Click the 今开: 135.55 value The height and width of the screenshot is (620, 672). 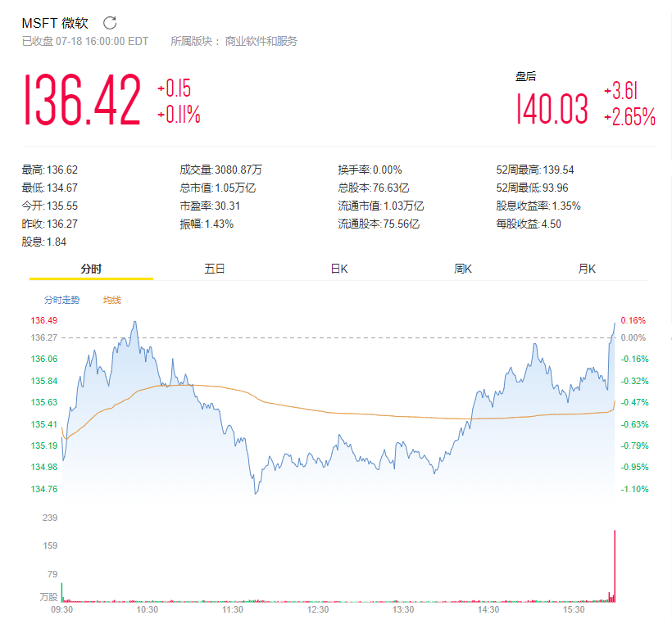50,206
